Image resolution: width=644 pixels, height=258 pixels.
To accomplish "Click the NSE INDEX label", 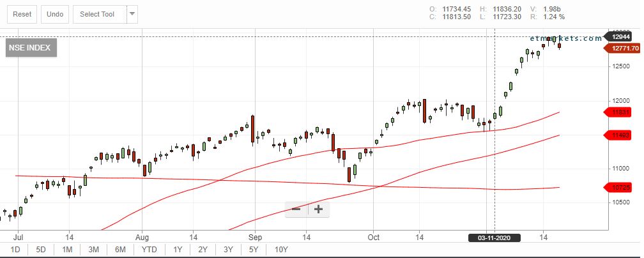I will (31, 47).
